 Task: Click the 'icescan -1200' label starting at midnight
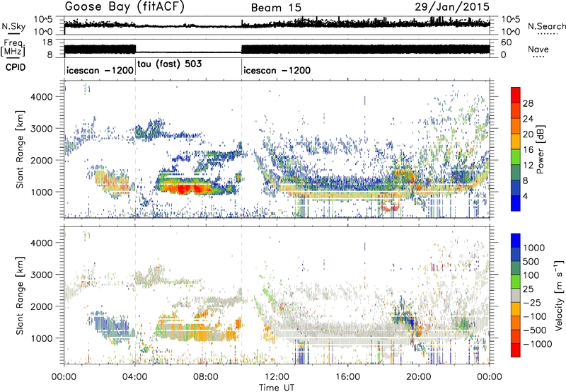pyautogui.click(x=100, y=70)
